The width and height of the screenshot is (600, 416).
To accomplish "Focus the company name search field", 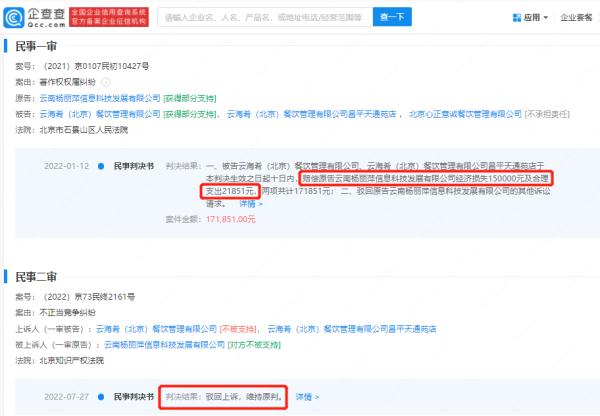I will point(265,17).
